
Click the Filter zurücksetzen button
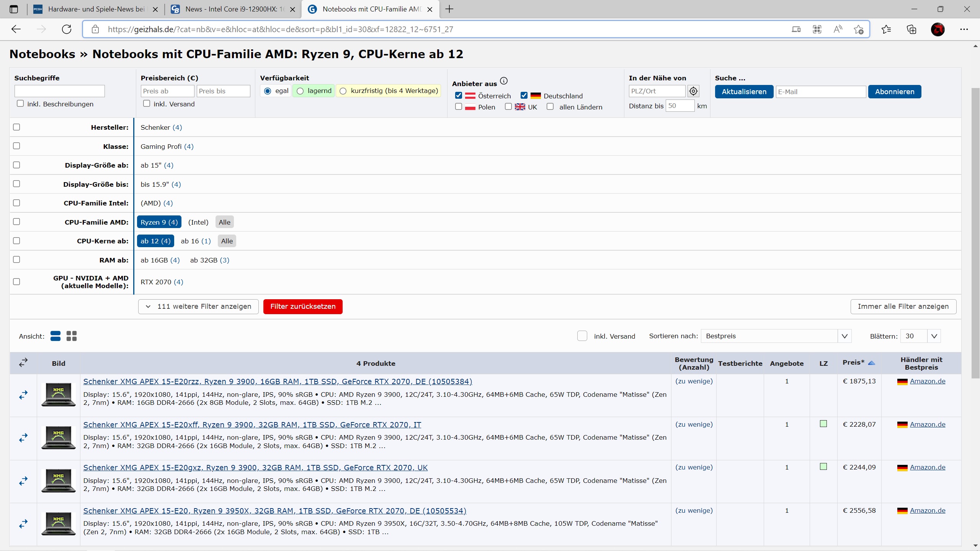pyautogui.click(x=303, y=306)
